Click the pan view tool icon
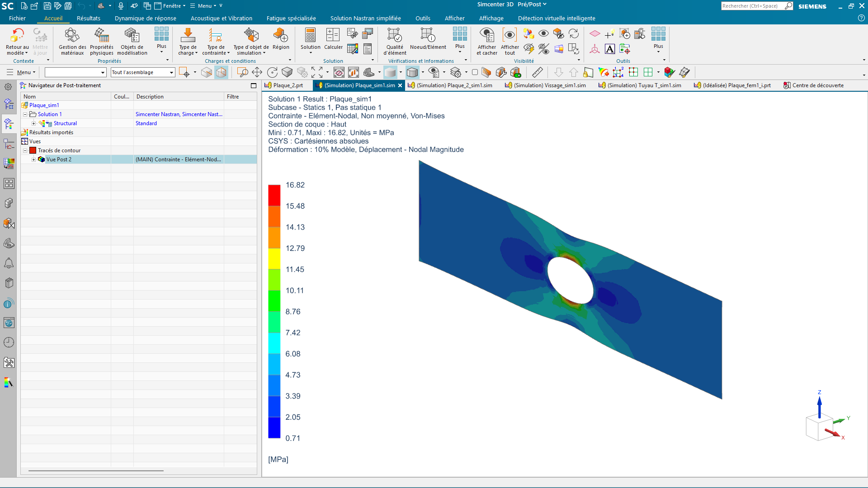868x488 pixels. [x=257, y=72]
